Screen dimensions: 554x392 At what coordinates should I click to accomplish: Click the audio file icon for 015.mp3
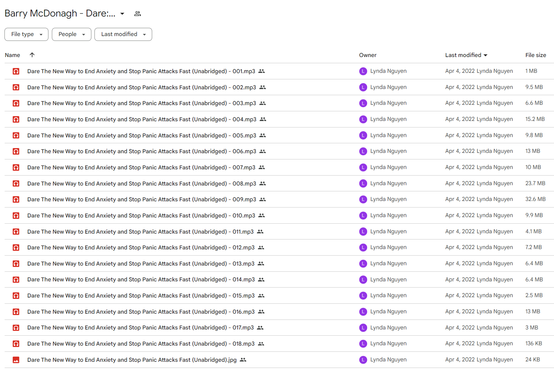coord(16,295)
